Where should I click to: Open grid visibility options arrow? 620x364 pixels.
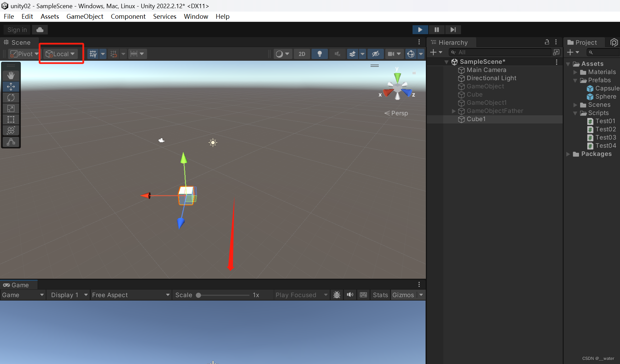point(103,54)
